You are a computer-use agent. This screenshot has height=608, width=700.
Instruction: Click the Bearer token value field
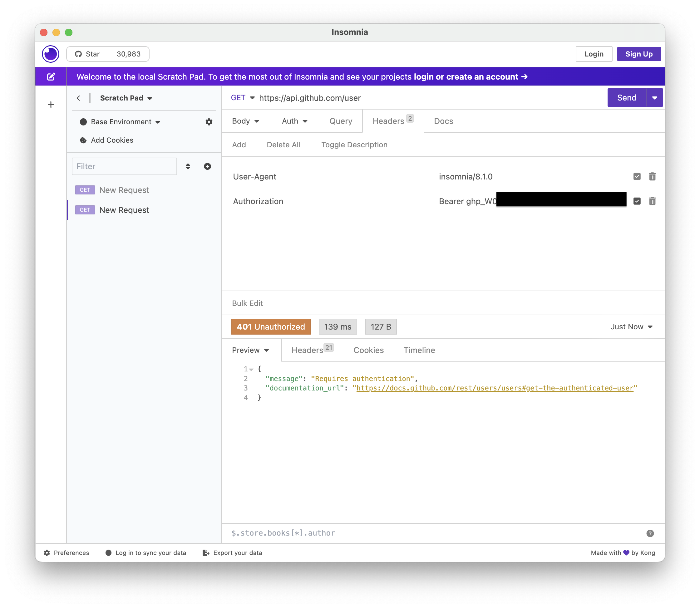point(531,202)
